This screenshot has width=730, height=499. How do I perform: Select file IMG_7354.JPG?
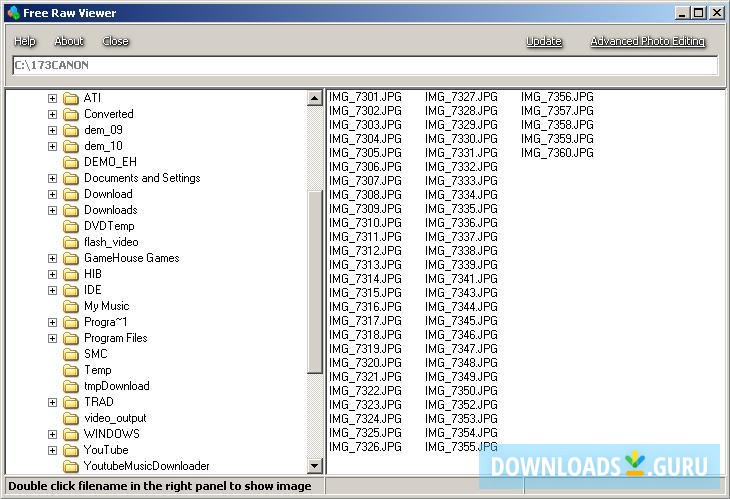(x=461, y=432)
